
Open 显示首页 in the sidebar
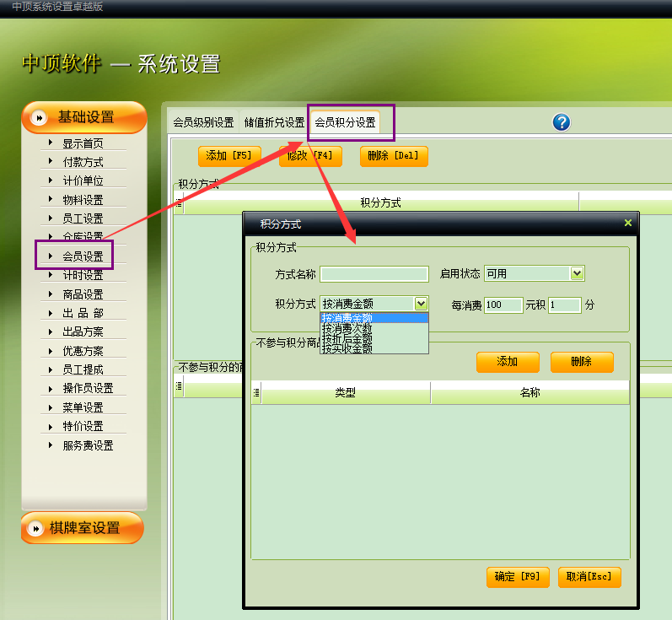[x=83, y=143]
